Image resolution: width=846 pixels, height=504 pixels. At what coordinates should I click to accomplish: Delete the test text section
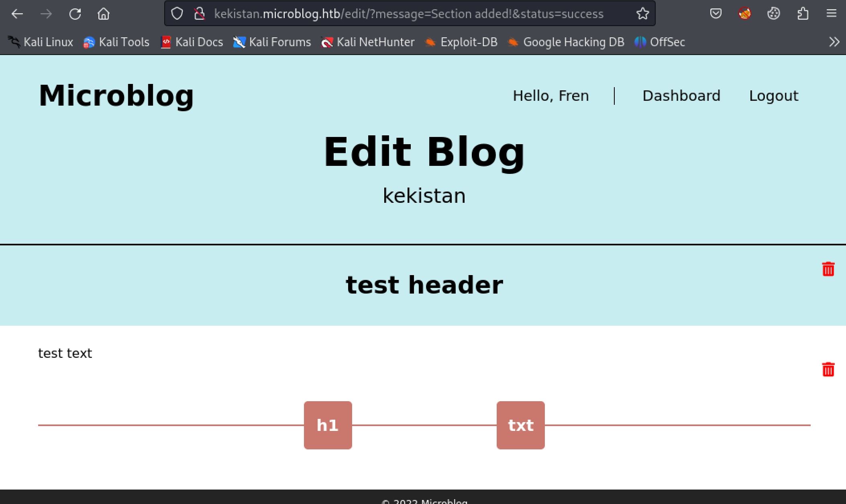(828, 369)
